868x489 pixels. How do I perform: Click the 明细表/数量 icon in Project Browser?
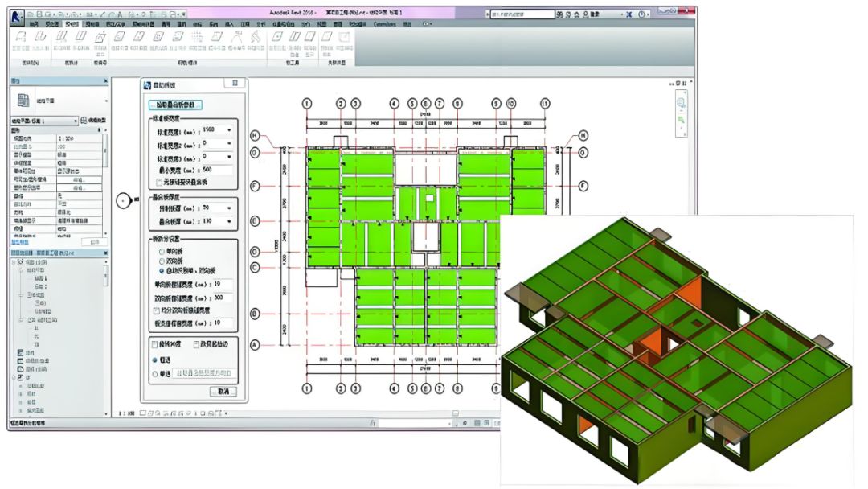click(20, 360)
